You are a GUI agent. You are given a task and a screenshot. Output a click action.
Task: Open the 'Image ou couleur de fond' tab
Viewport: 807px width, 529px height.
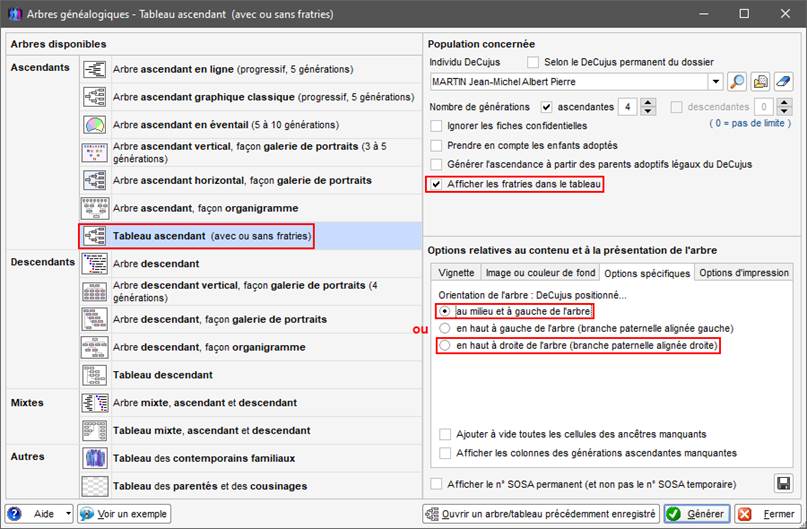540,273
